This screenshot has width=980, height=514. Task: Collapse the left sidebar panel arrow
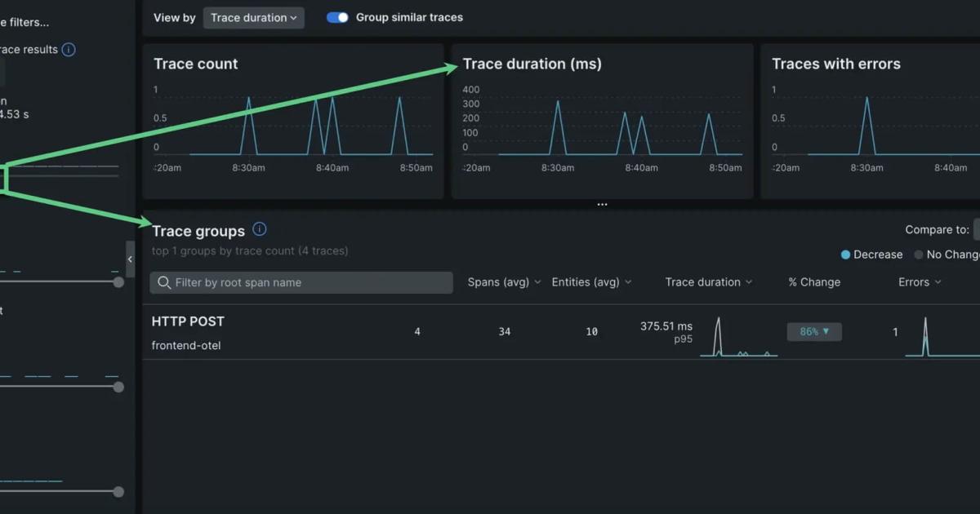[130, 259]
